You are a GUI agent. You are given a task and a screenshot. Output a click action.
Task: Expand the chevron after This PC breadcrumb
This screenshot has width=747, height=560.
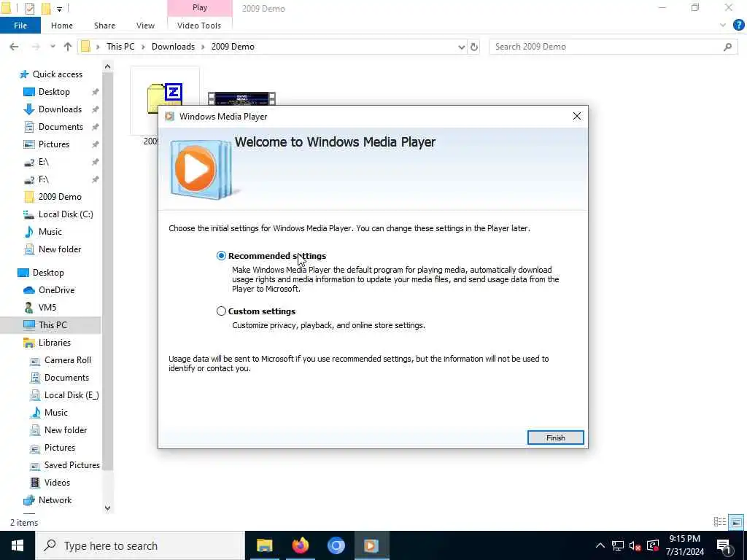(x=143, y=47)
